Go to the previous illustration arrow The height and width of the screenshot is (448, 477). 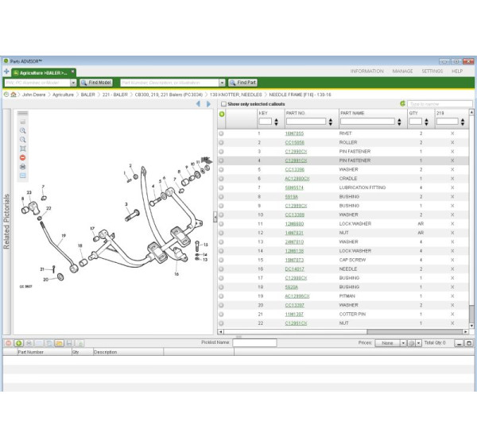[x=199, y=104]
